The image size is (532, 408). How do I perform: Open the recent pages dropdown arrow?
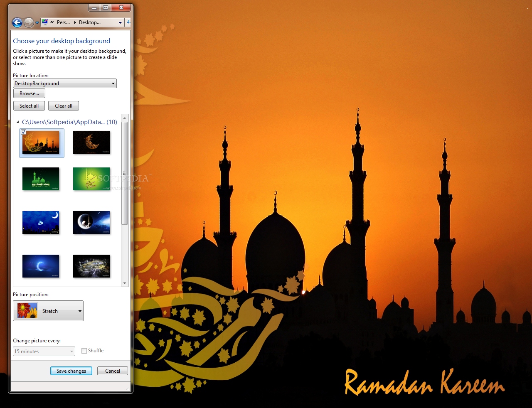(37, 23)
